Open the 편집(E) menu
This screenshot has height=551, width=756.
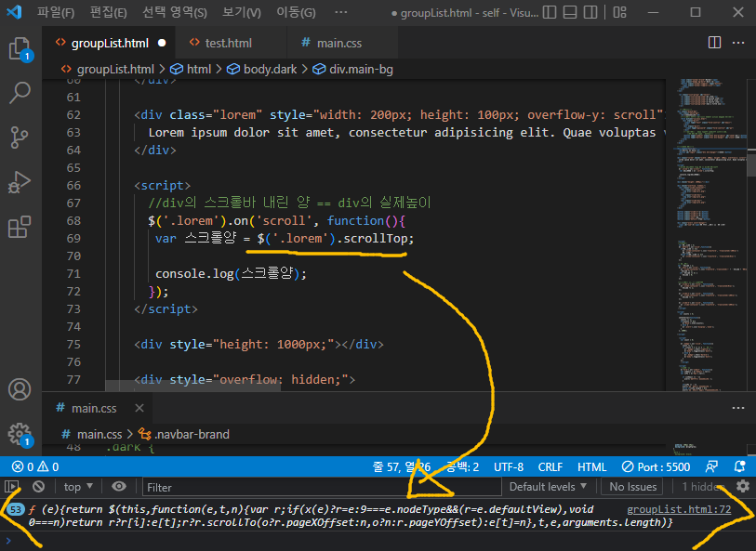[x=109, y=12]
